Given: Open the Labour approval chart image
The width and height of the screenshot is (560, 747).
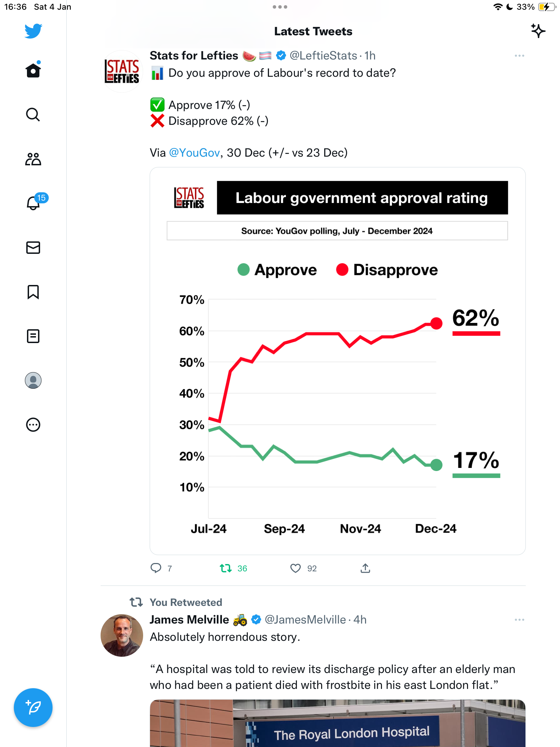Looking at the screenshot, I should click(337, 361).
